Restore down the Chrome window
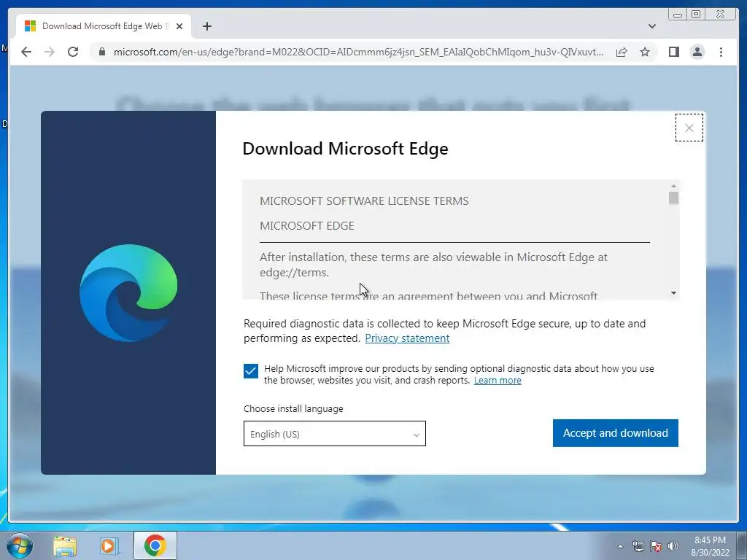The height and width of the screenshot is (560, 747). click(695, 15)
